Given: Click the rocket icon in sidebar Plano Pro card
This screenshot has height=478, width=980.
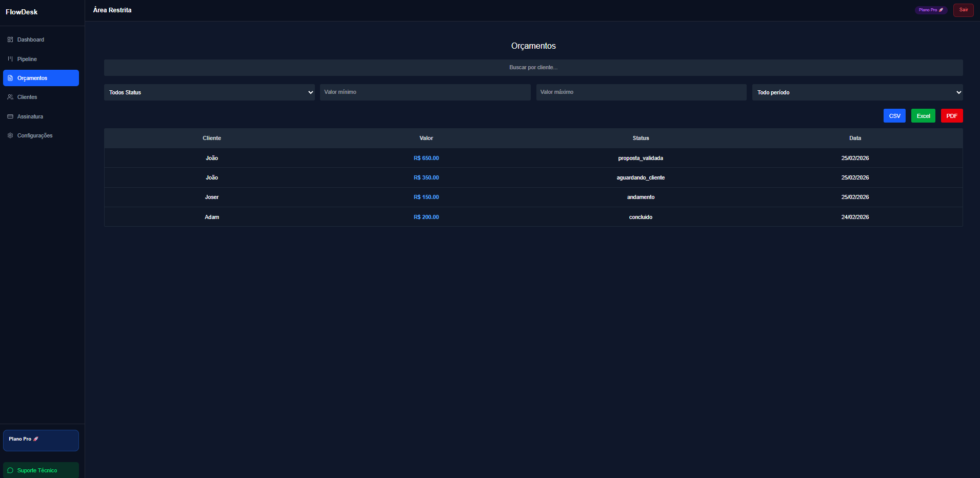Looking at the screenshot, I should [36, 439].
